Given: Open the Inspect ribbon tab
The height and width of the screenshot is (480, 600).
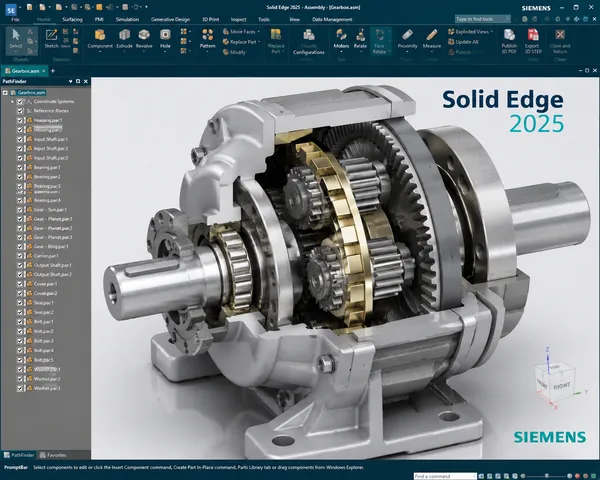Looking at the screenshot, I should tap(238, 19).
